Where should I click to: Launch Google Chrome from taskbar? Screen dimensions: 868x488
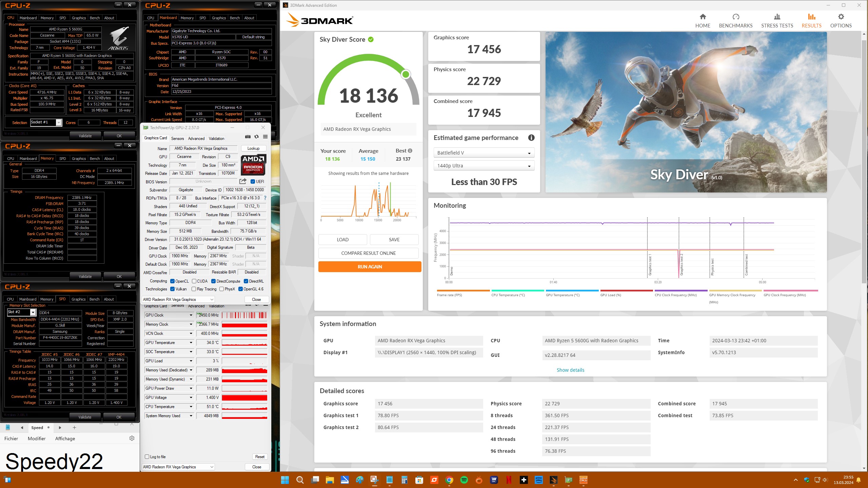click(449, 480)
